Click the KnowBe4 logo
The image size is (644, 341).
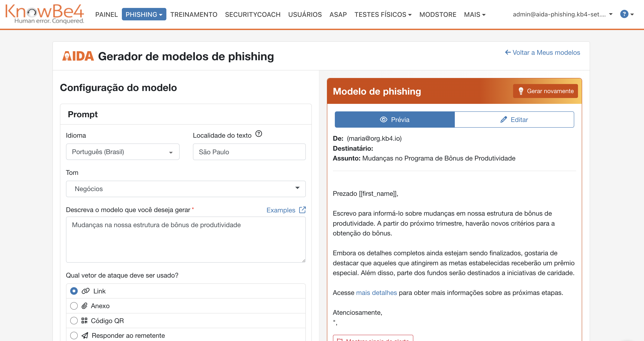[45, 14]
